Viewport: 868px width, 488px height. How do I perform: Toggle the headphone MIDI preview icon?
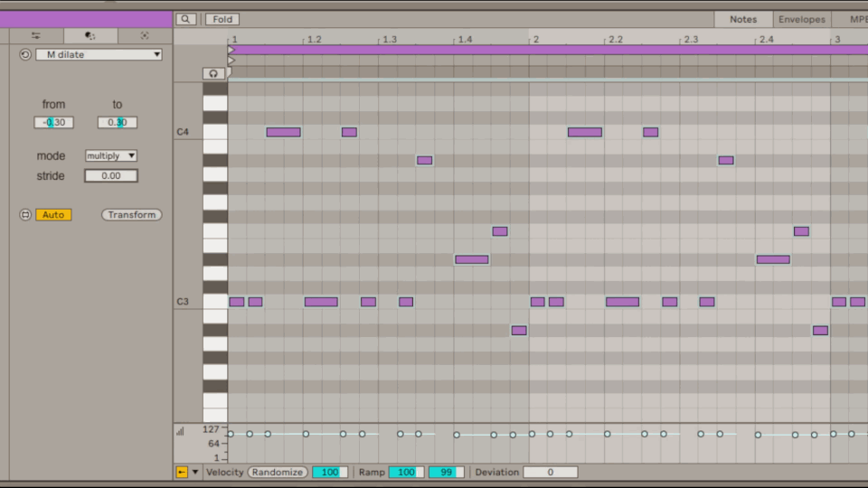tap(213, 73)
